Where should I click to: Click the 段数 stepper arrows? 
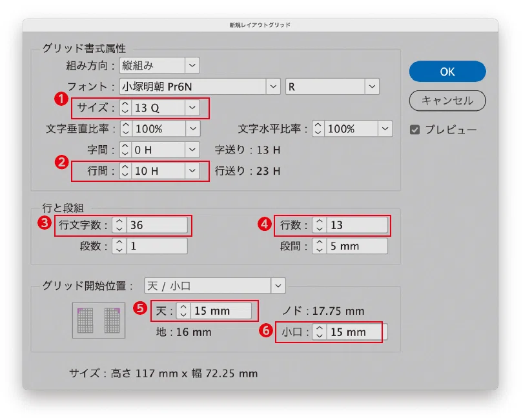(x=119, y=246)
